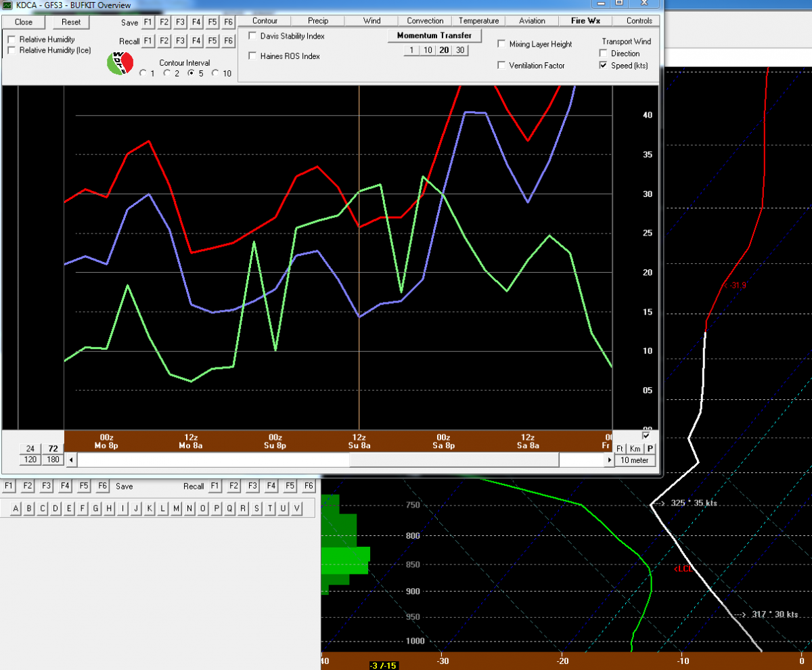Switch height units to Km
The height and width of the screenshot is (670, 812).
coord(635,449)
